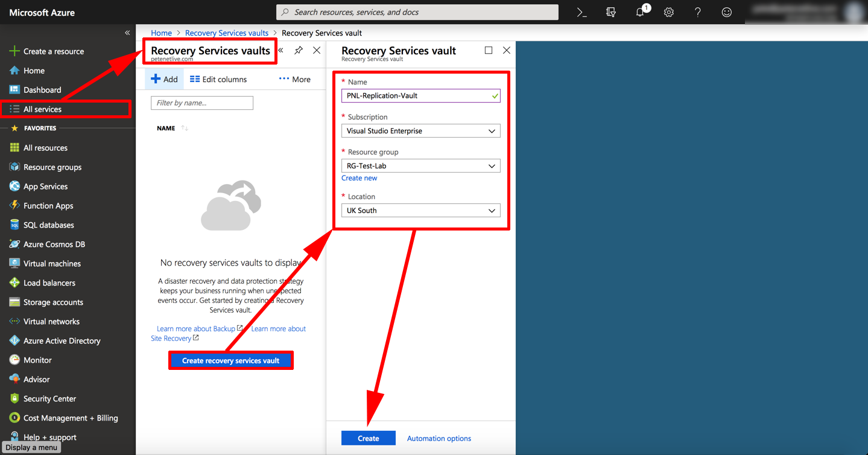Open the More menu

(295, 79)
